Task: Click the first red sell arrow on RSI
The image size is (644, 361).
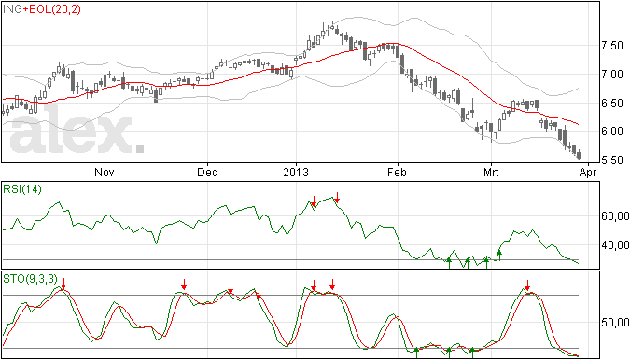Action: point(314,201)
